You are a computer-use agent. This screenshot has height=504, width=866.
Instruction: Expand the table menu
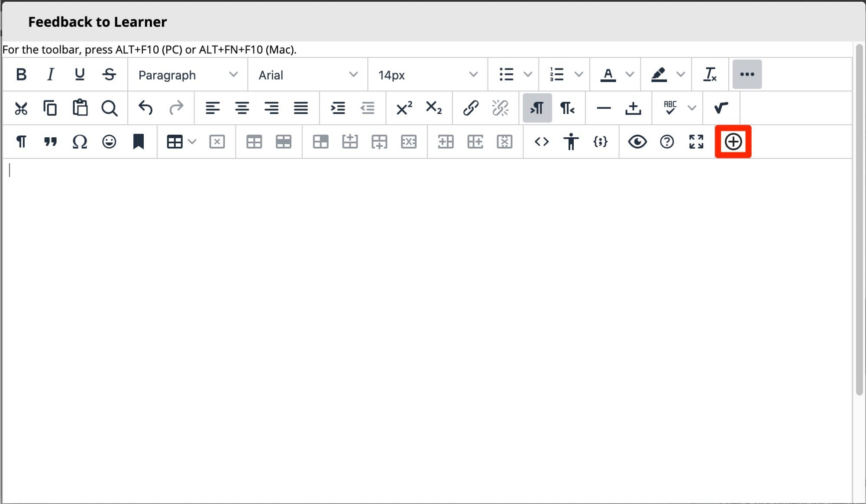[x=192, y=142]
